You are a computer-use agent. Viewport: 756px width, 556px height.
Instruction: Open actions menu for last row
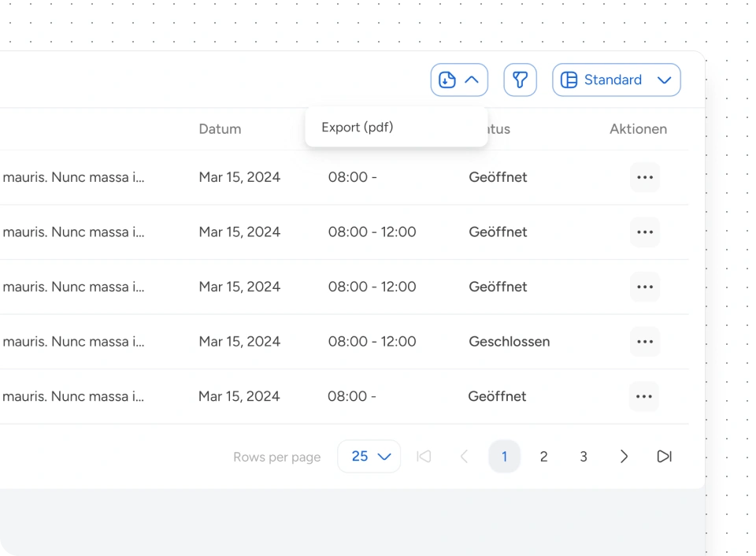[x=643, y=396]
